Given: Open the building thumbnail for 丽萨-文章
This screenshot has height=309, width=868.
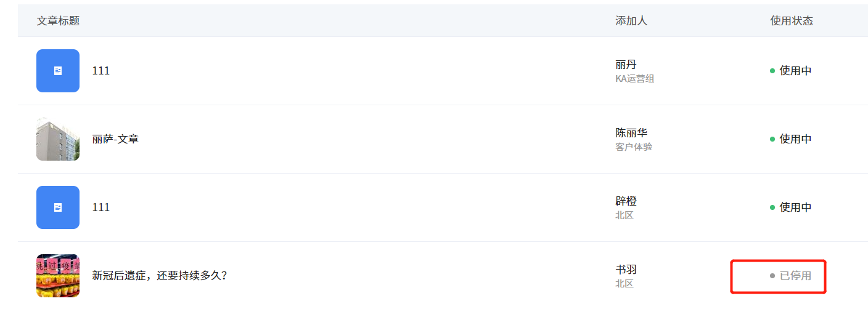Looking at the screenshot, I should [x=58, y=139].
